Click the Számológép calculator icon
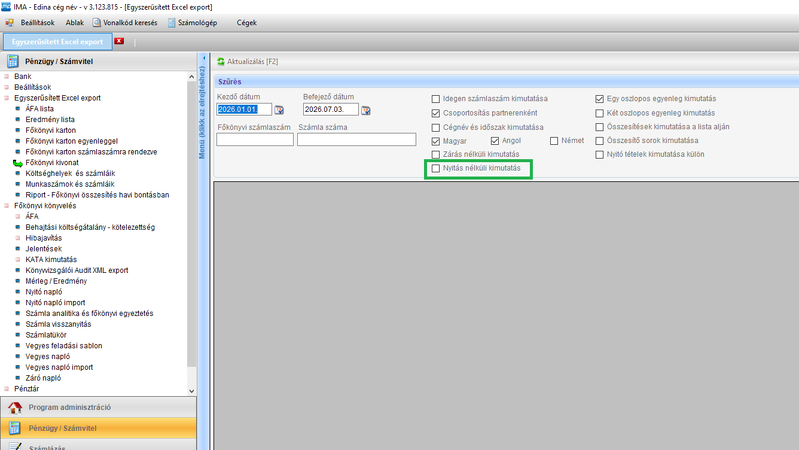The height and width of the screenshot is (450, 799). 172,23
